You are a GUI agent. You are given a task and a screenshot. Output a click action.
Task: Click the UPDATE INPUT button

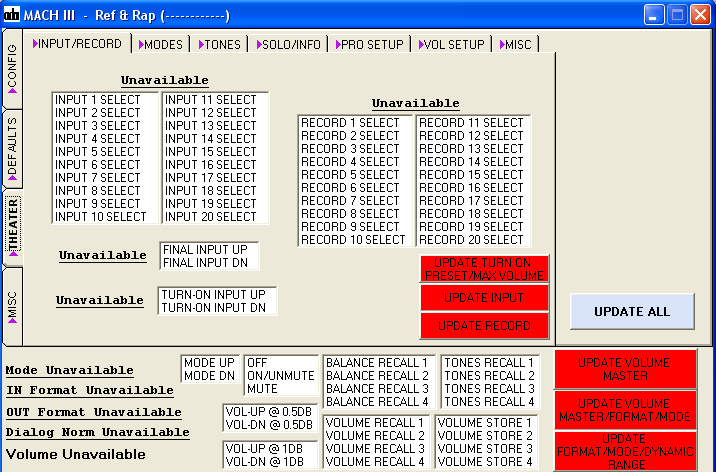[x=484, y=298]
